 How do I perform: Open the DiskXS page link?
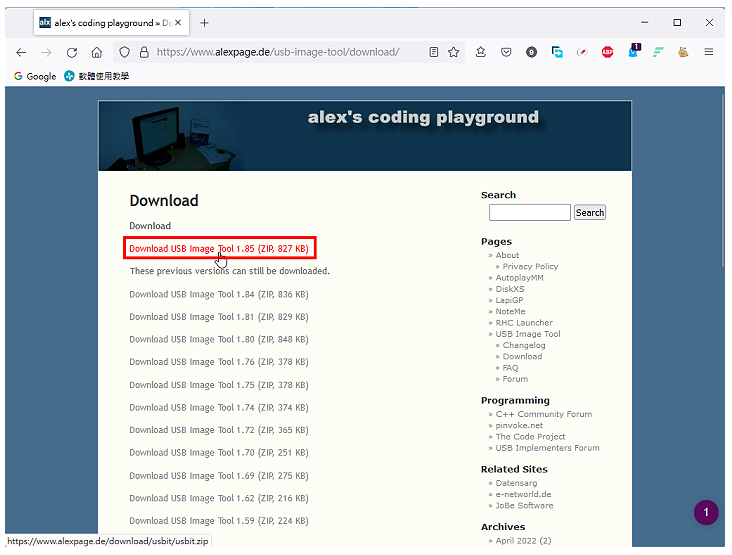click(510, 289)
